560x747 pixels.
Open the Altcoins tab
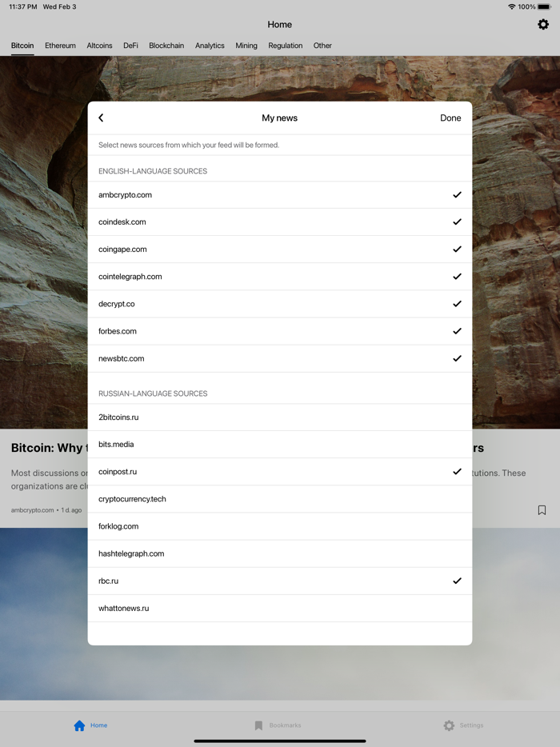(x=100, y=46)
